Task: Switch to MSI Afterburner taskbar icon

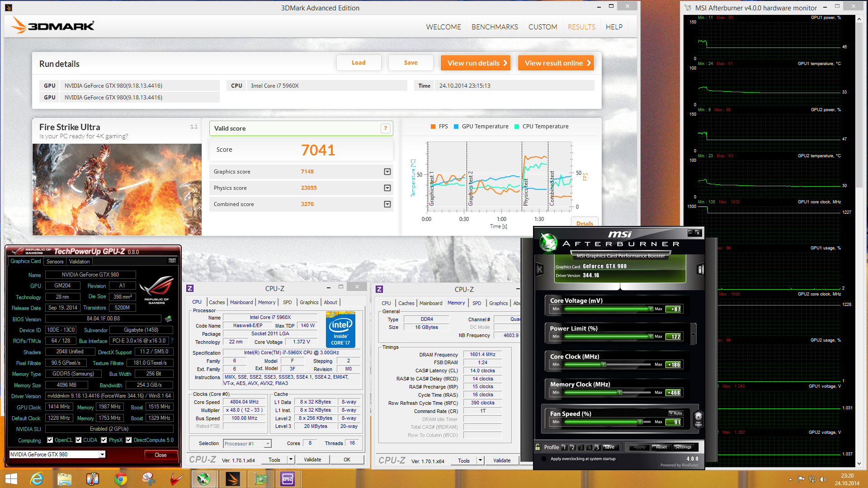Action: tap(204, 479)
